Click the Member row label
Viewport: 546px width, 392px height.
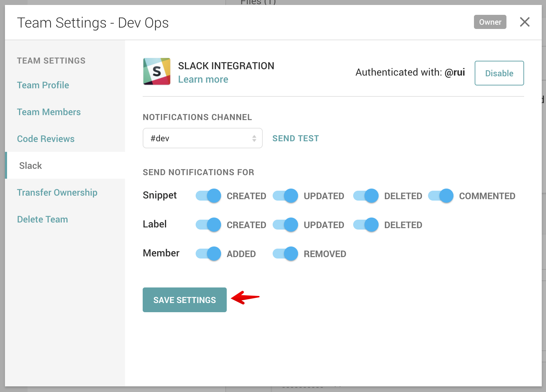pyautogui.click(x=161, y=253)
